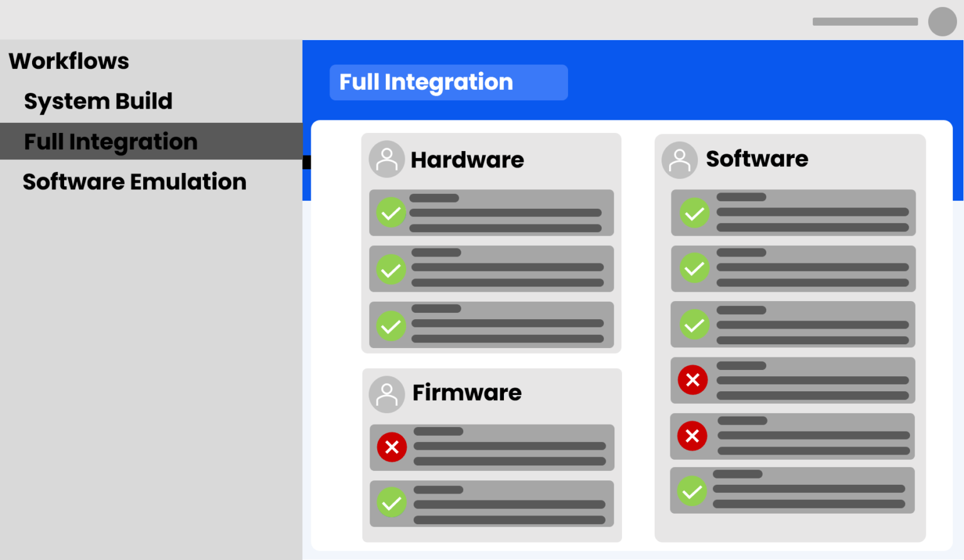Image resolution: width=964 pixels, height=560 pixels.
Task: Click the green checkmark on Firmware's second item
Action: click(392, 503)
